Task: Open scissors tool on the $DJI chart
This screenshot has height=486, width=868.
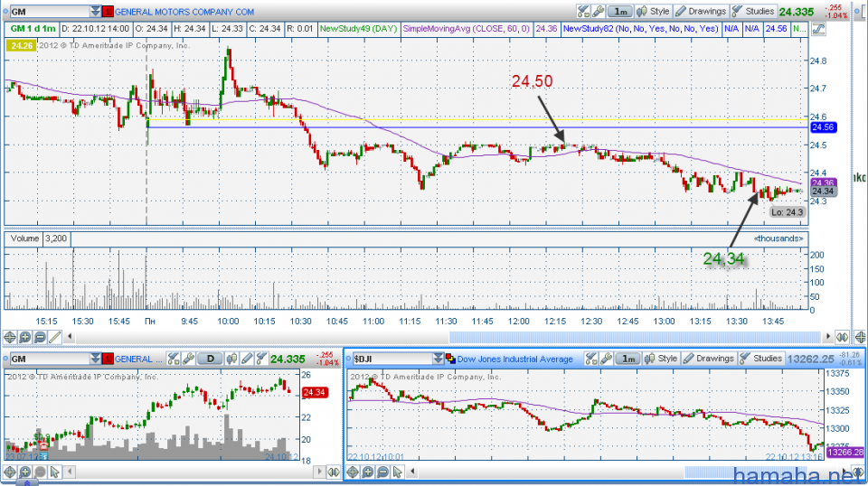Action: pyautogui.click(x=591, y=359)
